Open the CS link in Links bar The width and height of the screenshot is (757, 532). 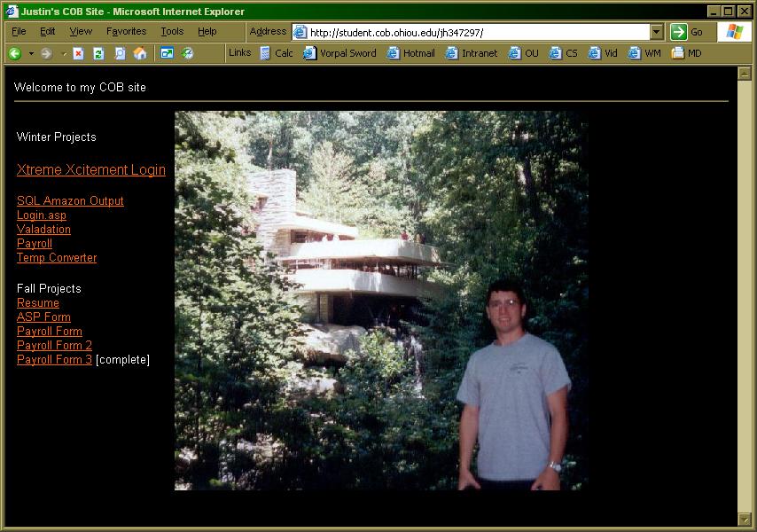[x=564, y=53]
